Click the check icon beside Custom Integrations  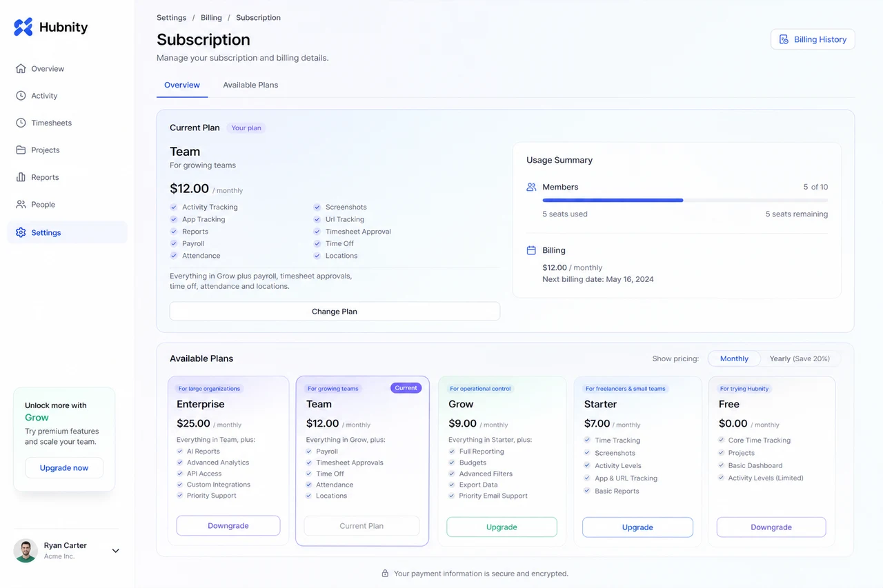[x=180, y=485]
